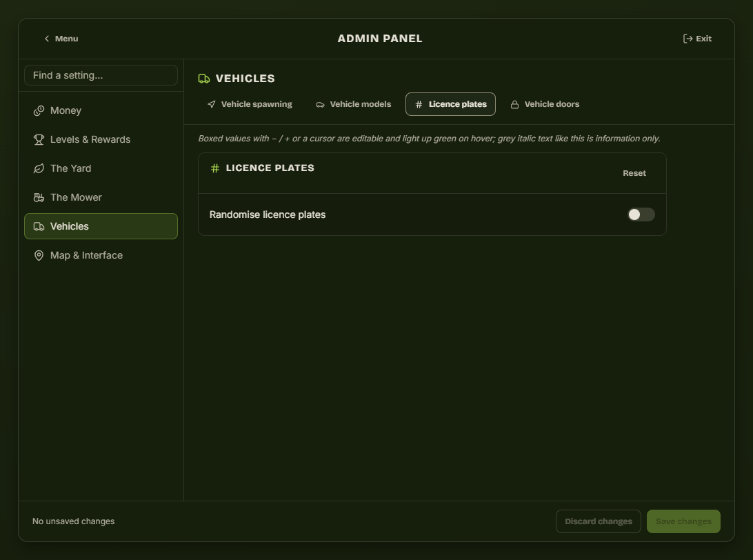Click the truck icon beside VEHICLES heading

204,79
